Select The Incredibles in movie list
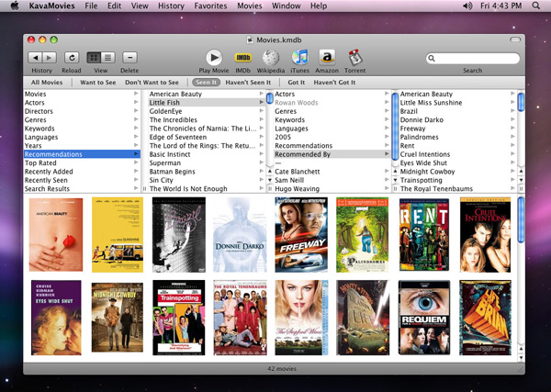Screen dimensions: 551x392 207,119
